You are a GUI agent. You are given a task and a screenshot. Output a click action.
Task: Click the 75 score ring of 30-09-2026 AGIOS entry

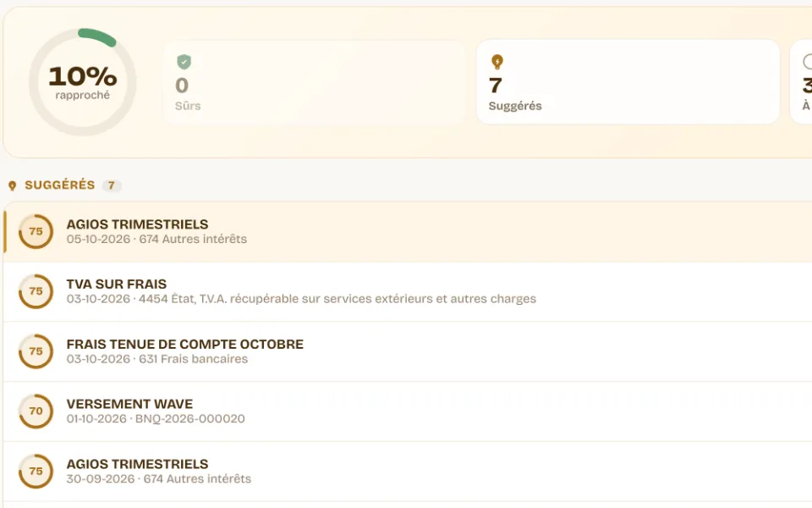(36, 472)
